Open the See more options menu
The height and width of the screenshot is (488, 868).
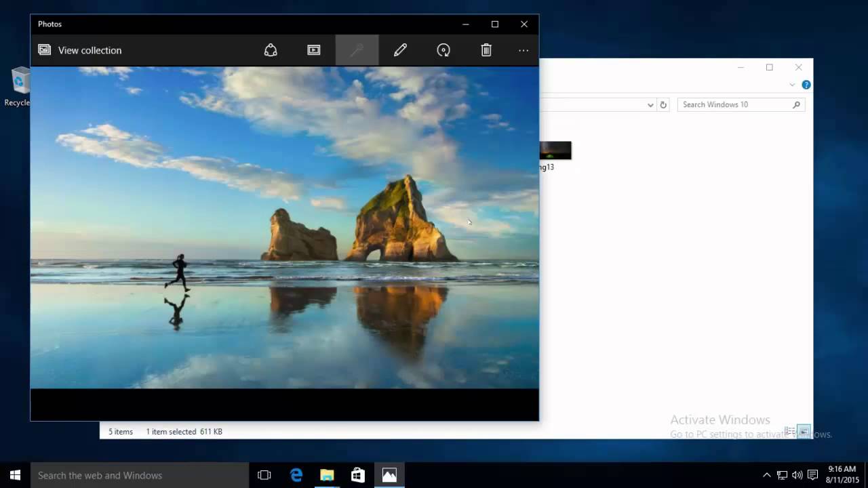pyautogui.click(x=524, y=49)
